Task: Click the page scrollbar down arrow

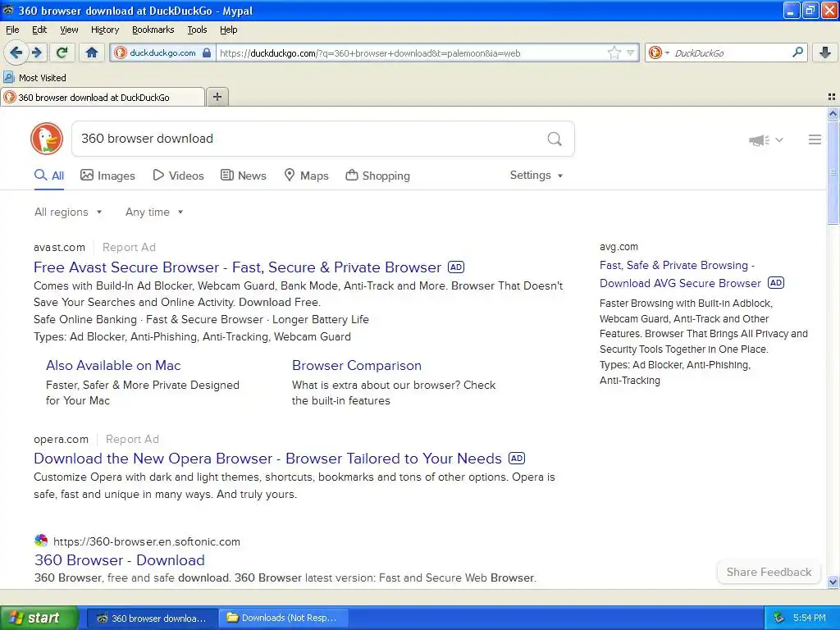Action: coord(833,582)
